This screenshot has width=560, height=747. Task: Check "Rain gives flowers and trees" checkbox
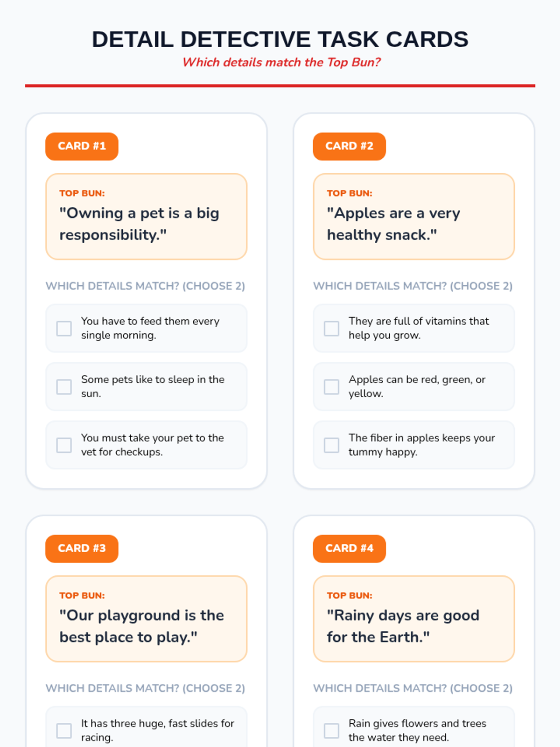pyautogui.click(x=331, y=731)
